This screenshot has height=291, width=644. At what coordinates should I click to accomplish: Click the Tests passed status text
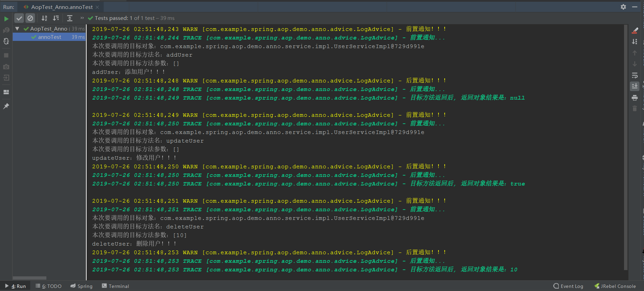[135, 18]
